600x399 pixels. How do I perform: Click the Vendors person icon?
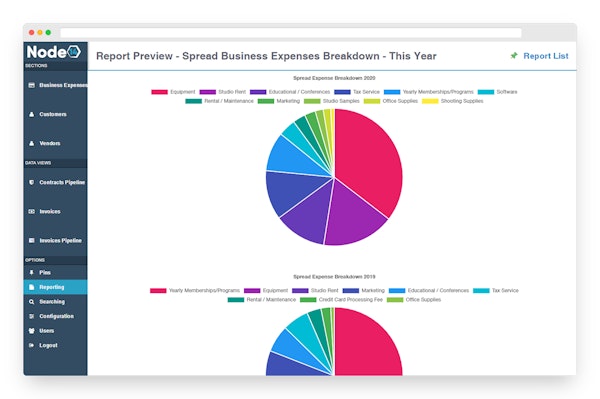32,143
